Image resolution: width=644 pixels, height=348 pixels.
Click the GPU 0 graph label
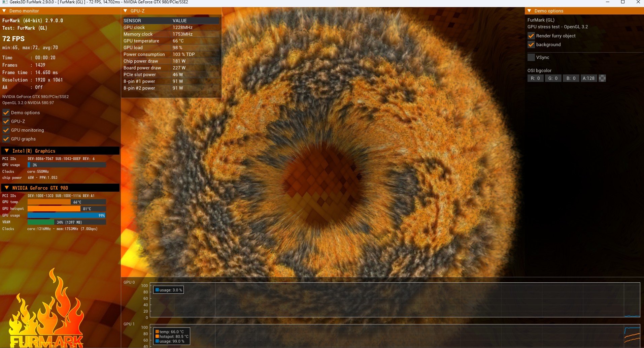tap(129, 282)
